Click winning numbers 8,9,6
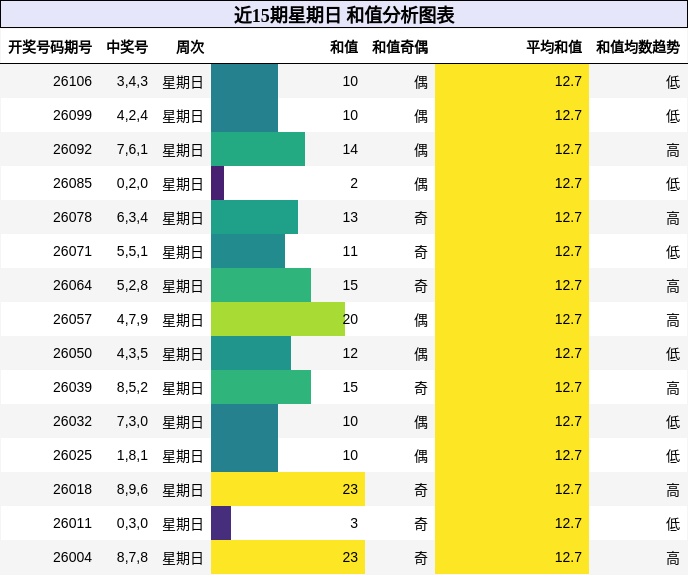The height and width of the screenshot is (575, 688). 132,489
